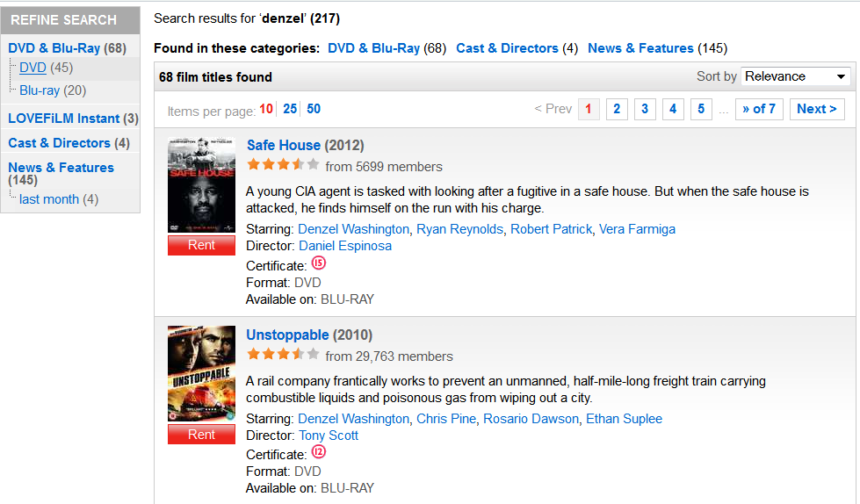860x504 pixels.
Task: Open the Unstoppable poster thumbnail
Action: pyautogui.click(x=201, y=374)
